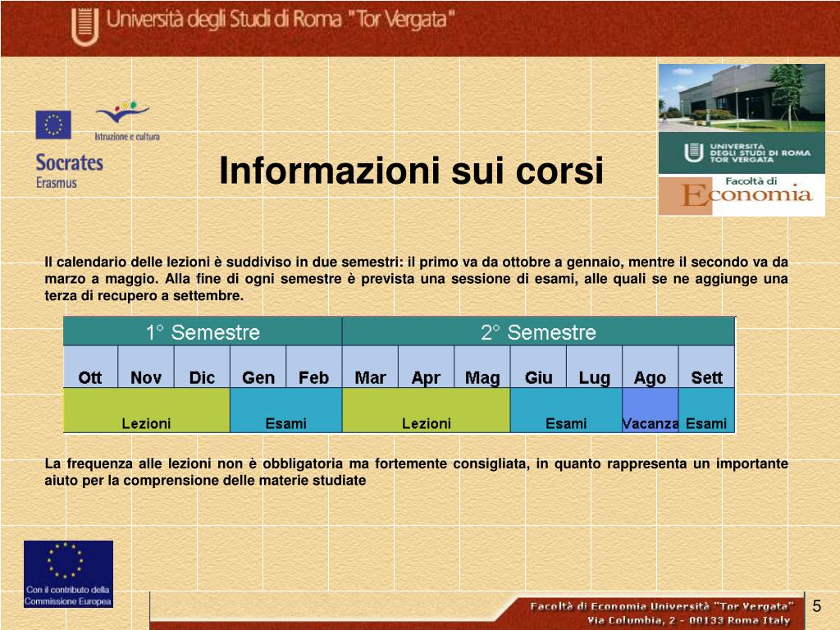Click the Apr month cell
This screenshot has height=630, width=840.
tap(426, 367)
